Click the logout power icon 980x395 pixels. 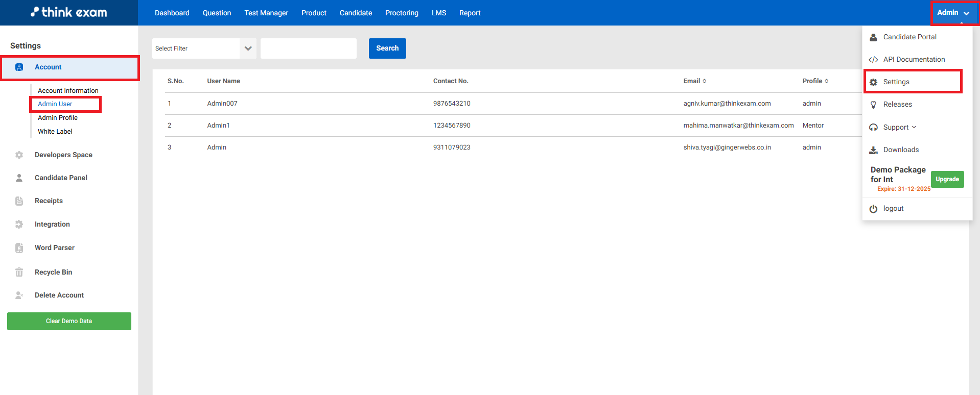pos(873,209)
